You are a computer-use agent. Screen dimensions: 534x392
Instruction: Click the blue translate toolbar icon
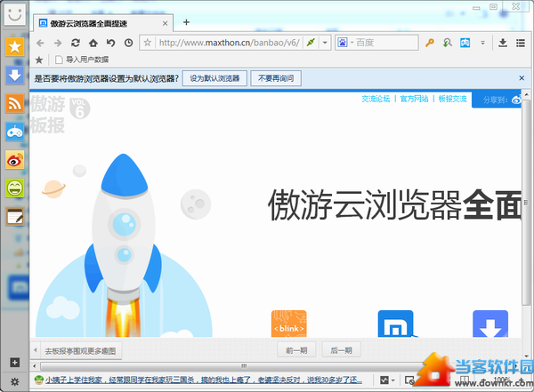(x=465, y=43)
